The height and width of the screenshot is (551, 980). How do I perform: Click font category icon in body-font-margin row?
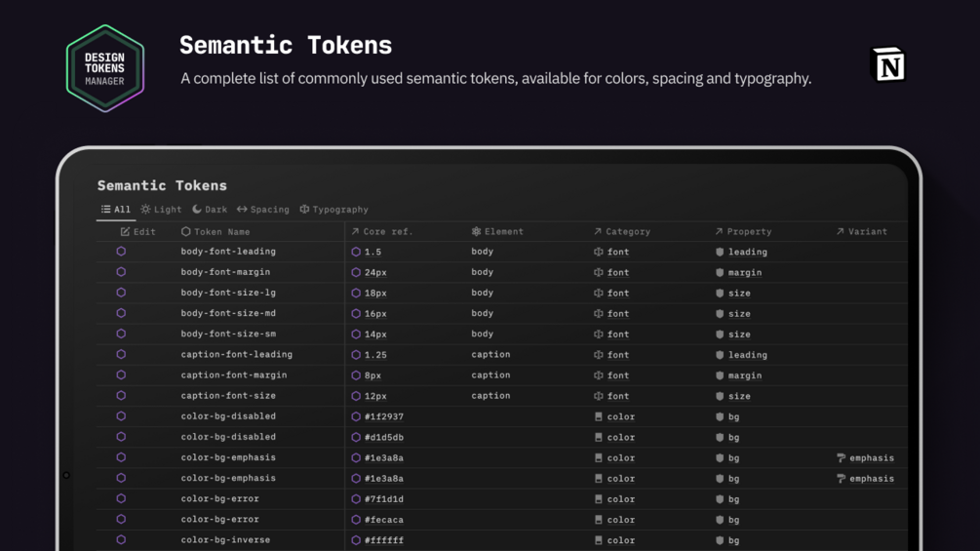(599, 272)
